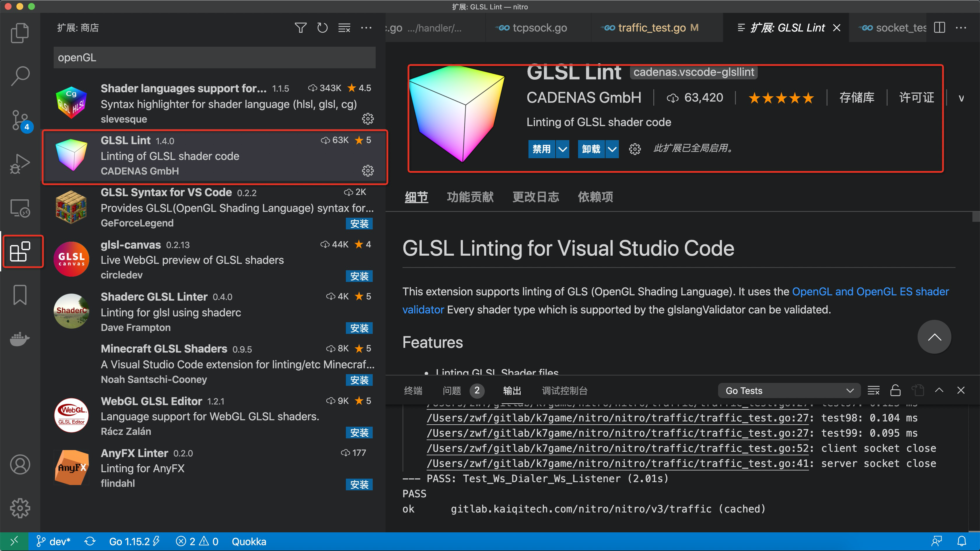Switch to the 问题 problems panel tab

tap(452, 391)
